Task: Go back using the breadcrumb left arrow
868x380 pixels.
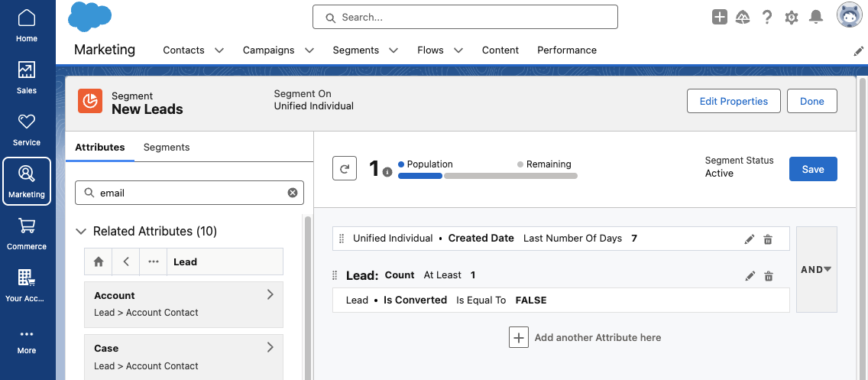Action: pyautogui.click(x=126, y=261)
